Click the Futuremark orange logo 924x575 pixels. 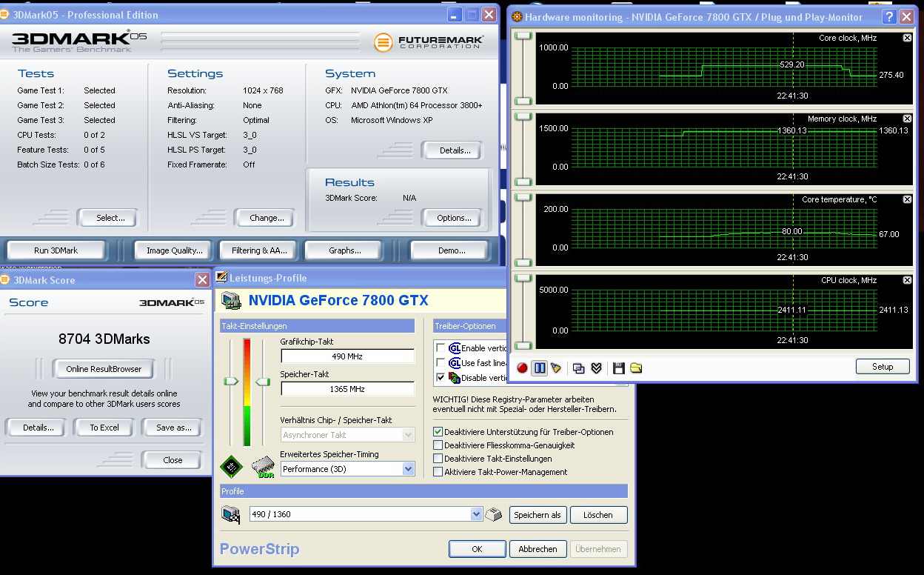[383, 42]
